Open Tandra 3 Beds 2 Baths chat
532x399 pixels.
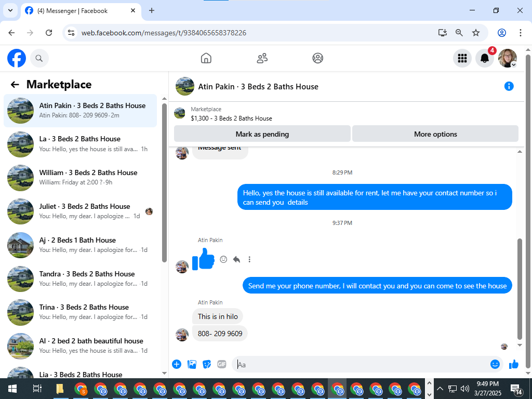pyautogui.click(x=80, y=278)
